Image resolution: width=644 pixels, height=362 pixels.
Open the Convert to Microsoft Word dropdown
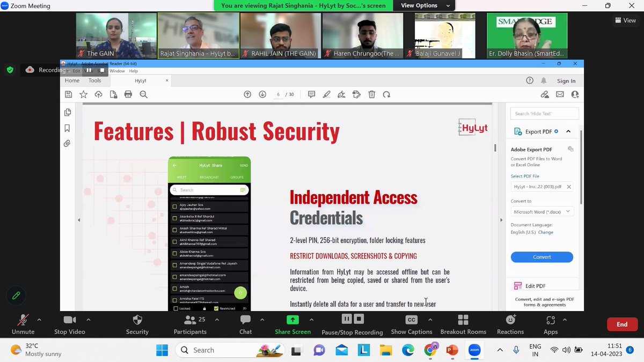pos(542,212)
